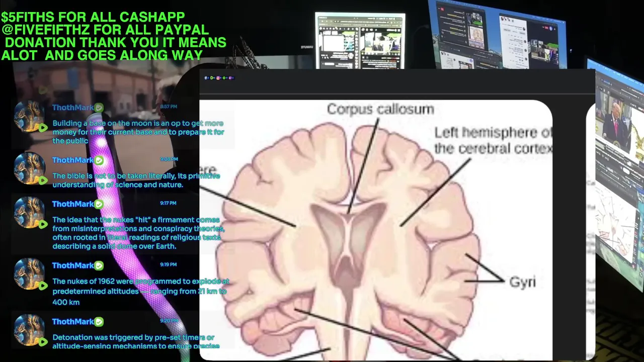This screenshot has width=644, height=362.
Task: Click the 'Building a base on the moon' message
Action: click(138, 132)
